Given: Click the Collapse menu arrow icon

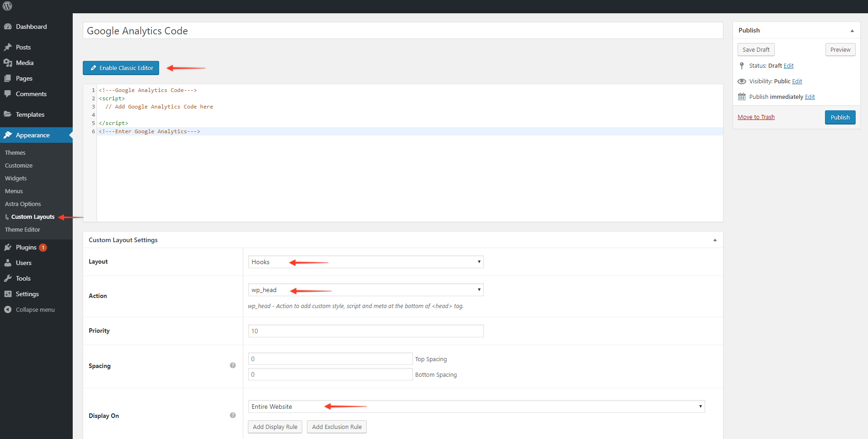Looking at the screenshot, I should point(8,309).
